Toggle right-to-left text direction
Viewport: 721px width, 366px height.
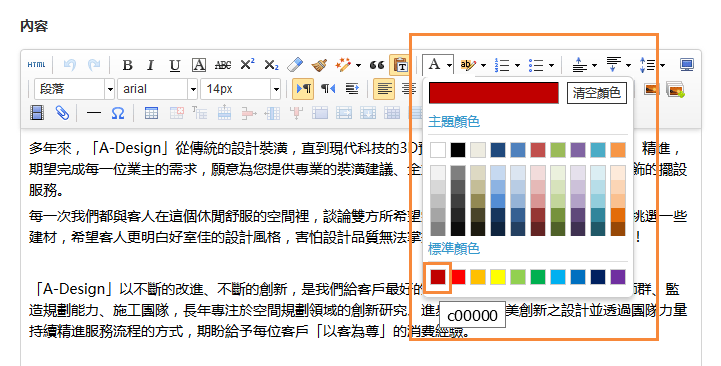(x=328, y=89)
